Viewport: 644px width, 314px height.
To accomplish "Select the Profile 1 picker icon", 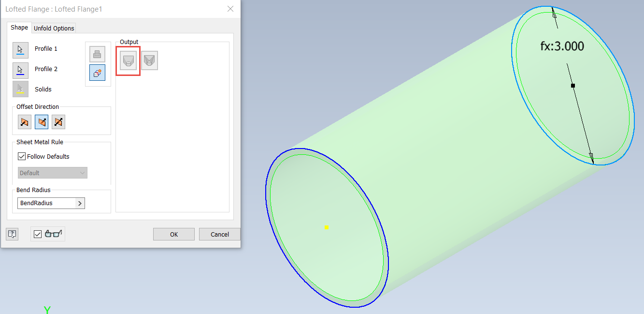I will pyautogui.click(x=20, y=49).
